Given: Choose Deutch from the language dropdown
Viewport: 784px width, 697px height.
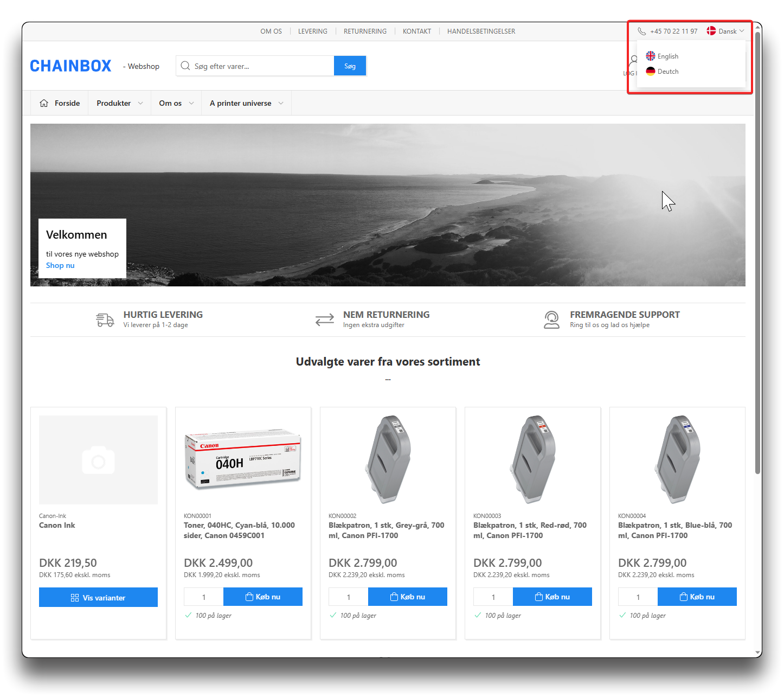Looking at the screenshot, I should tap(667, 72).
